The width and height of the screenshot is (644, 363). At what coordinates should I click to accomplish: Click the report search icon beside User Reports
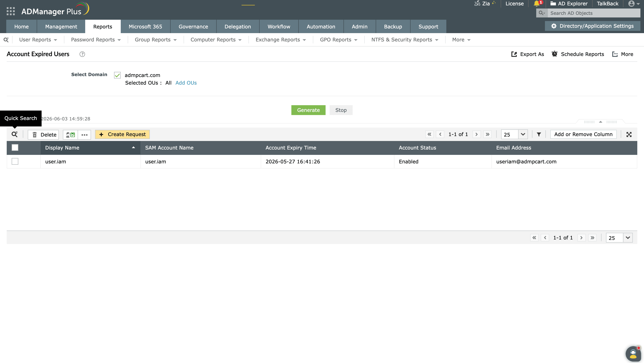coord(6,40)
